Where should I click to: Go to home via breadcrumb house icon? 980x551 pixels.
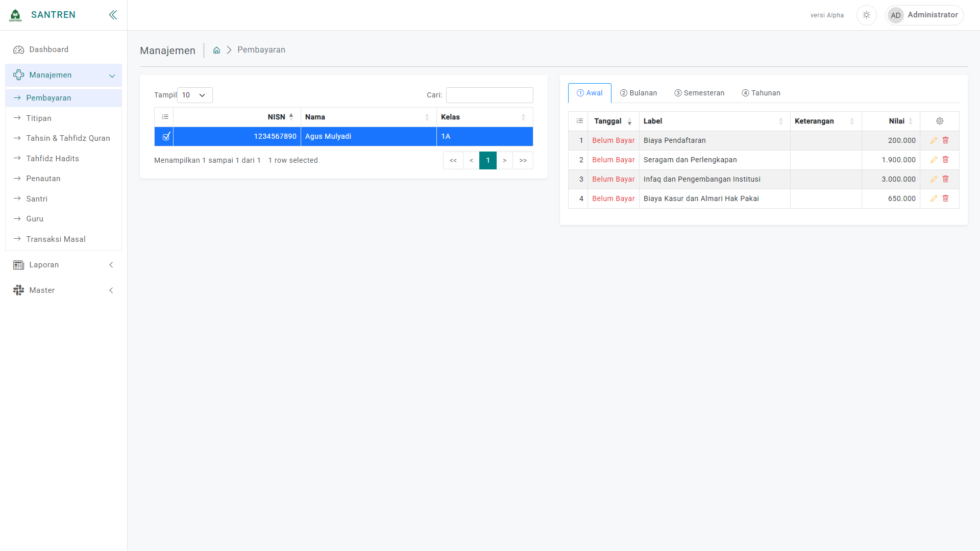click(x=216, y=50)
